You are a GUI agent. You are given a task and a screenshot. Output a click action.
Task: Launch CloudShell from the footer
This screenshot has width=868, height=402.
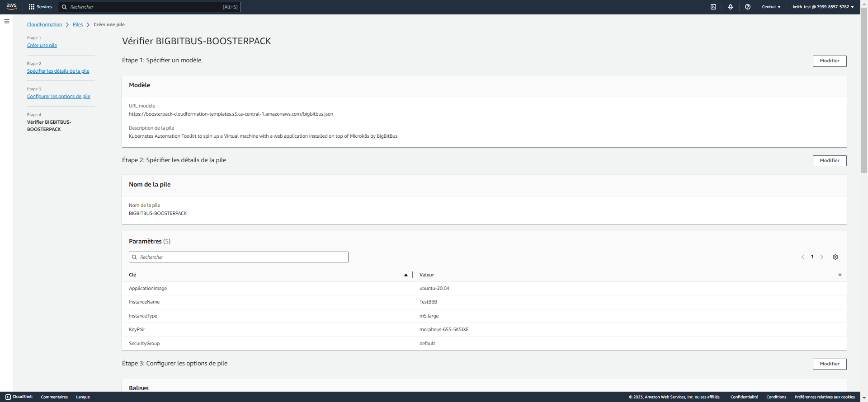coord(19,397)
